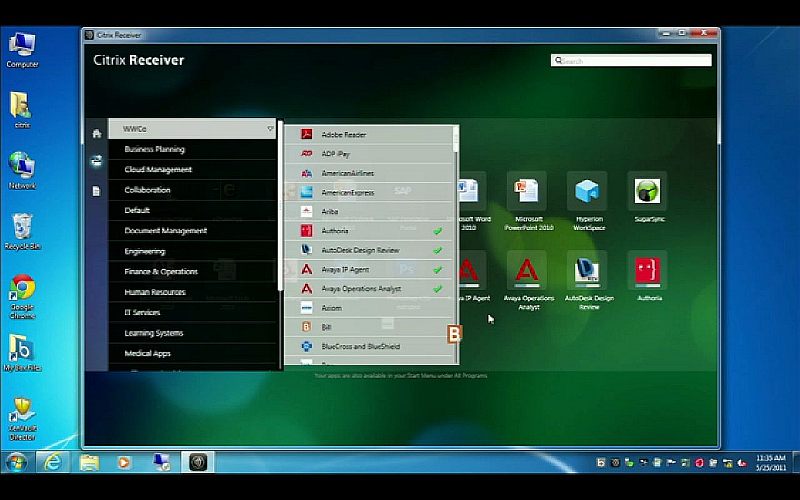Screen dimensions: 800x500
Task: Open the citrix folder on desktop
Action: pyautogui.click(x=22, y=110)
